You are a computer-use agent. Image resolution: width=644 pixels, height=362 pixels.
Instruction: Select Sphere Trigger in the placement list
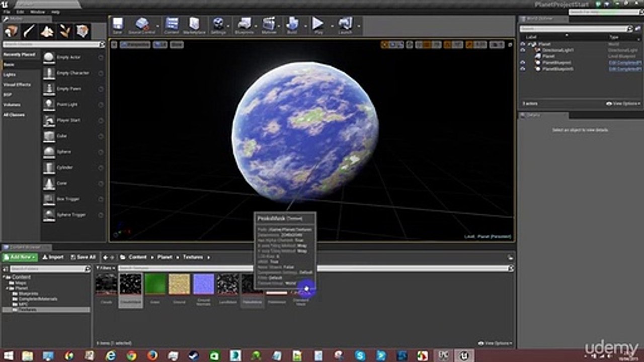point(73,215)
